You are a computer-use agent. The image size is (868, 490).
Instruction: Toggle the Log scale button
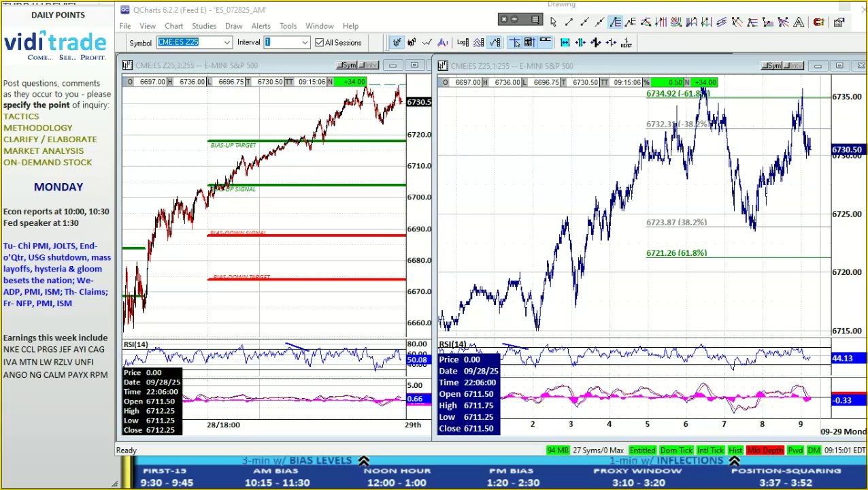tap(463, 42)
